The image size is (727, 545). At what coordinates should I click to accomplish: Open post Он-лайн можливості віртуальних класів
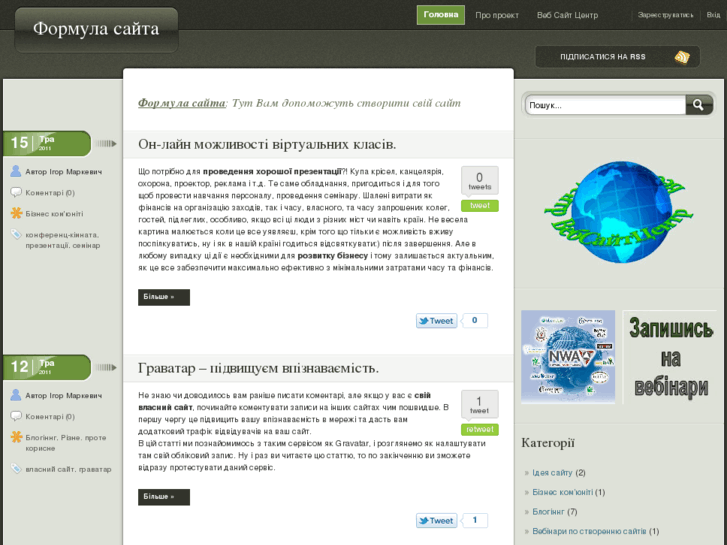point(267,144)
